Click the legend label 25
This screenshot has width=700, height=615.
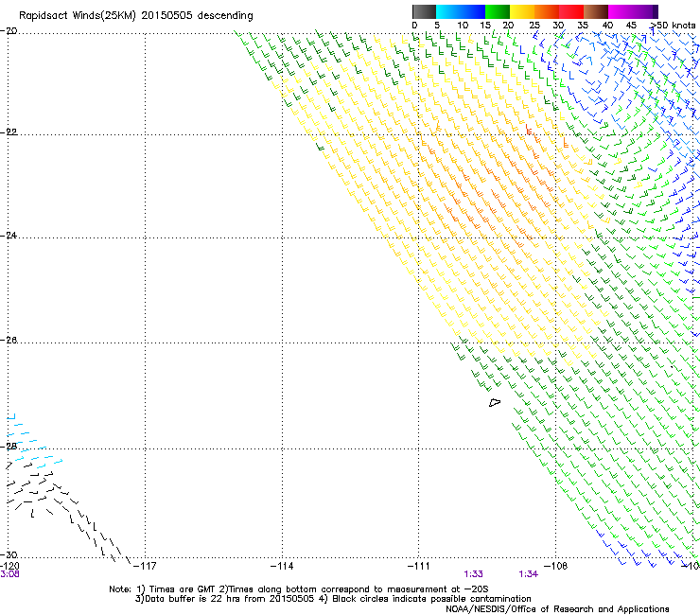[534, 26]
